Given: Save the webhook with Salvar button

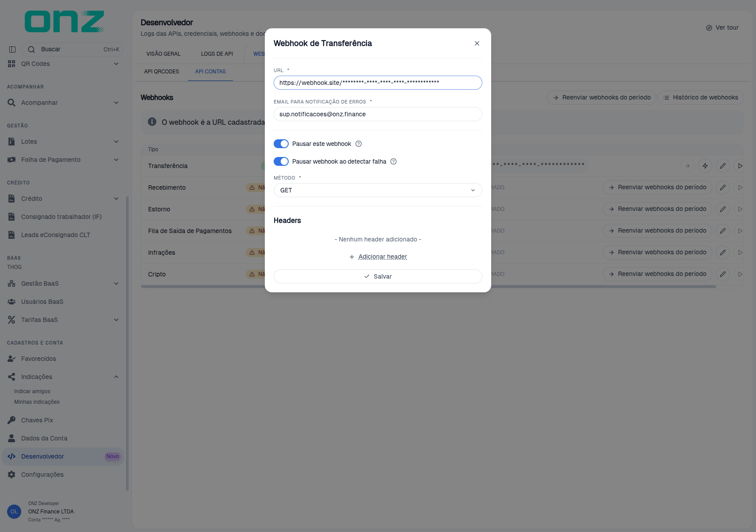Looking at the screenshot, I should pyautogui.click(x=378, y=276).
